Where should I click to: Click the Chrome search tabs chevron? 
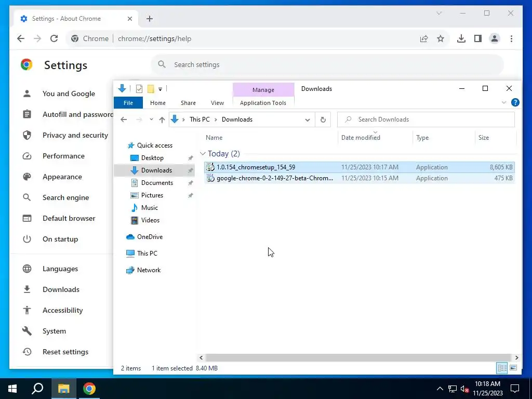tap(439, 13)
